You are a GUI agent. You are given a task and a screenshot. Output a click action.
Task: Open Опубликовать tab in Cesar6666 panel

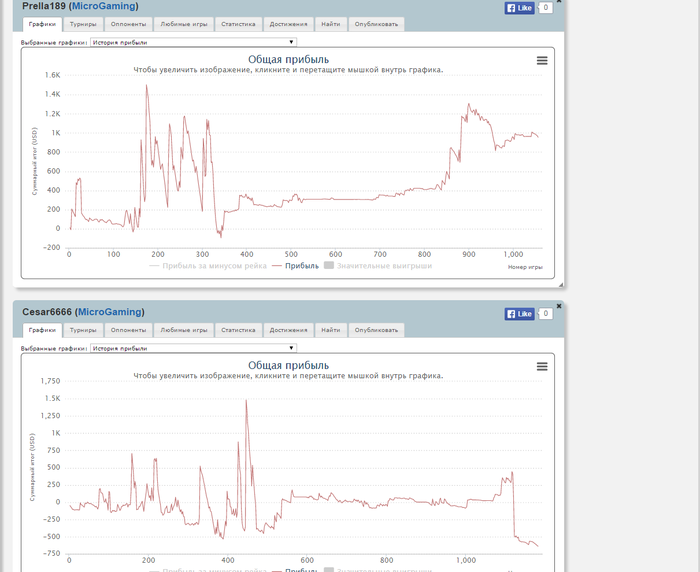coord(376,330)
